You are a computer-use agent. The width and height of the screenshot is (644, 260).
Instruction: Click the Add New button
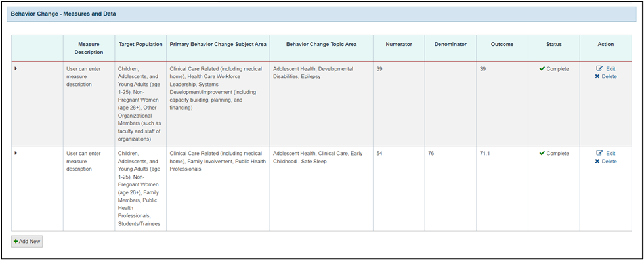(27, 242)
